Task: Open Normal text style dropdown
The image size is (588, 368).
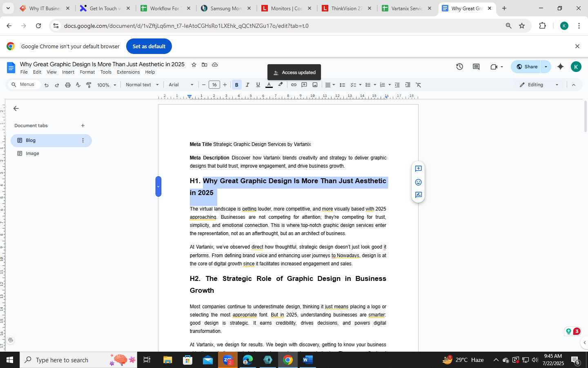Action: [x=142, y=85]
